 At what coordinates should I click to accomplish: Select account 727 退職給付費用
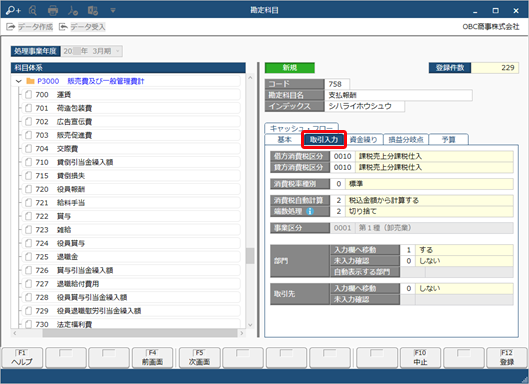pyautogui.click(x=132, y=283)
